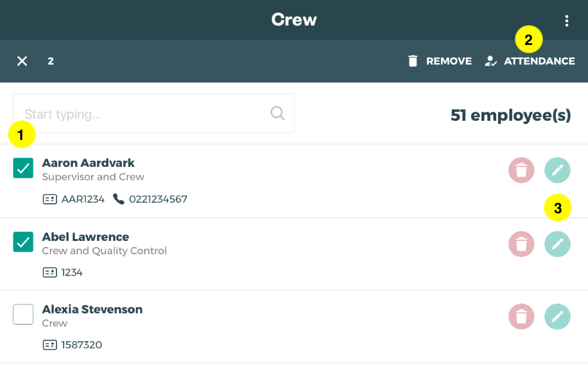This screenshot has height=370, width=588.
Task: Open Alexia Stevenson's employee name
Action: pos(92,310)
